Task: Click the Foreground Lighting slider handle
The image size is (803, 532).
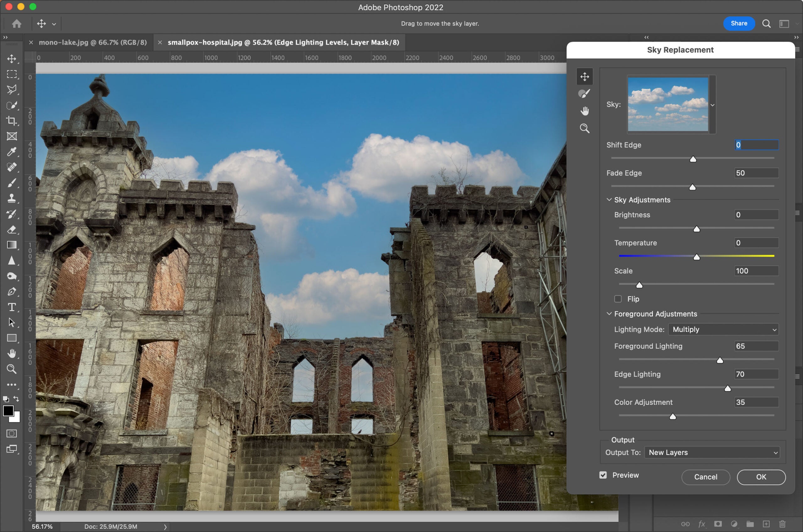Action: click(720, 360)
